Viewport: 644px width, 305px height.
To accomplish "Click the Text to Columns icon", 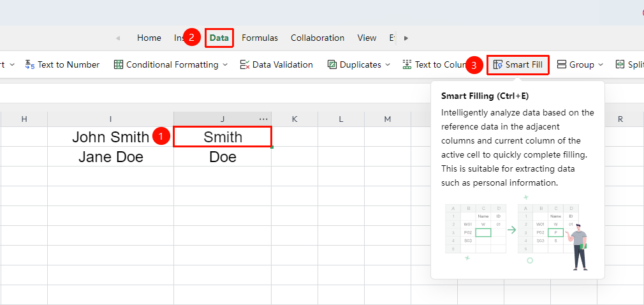I will coord(407,64).
